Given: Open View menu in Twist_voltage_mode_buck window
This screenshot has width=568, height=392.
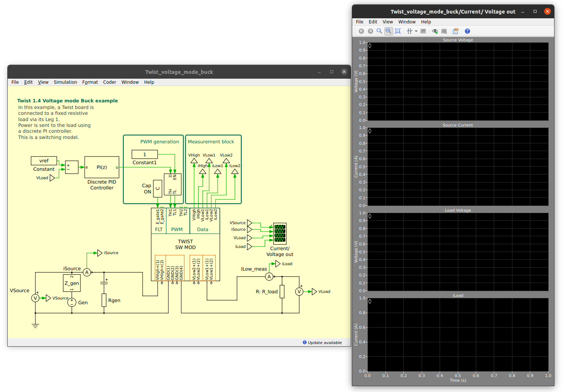Looking at the screenshot, I should (43, 82).
